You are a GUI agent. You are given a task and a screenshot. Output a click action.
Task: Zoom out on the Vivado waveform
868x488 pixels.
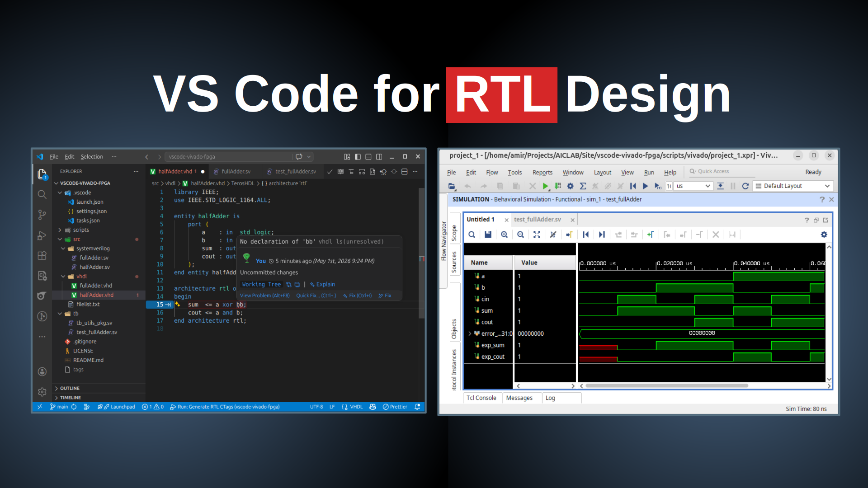point(520,235)
